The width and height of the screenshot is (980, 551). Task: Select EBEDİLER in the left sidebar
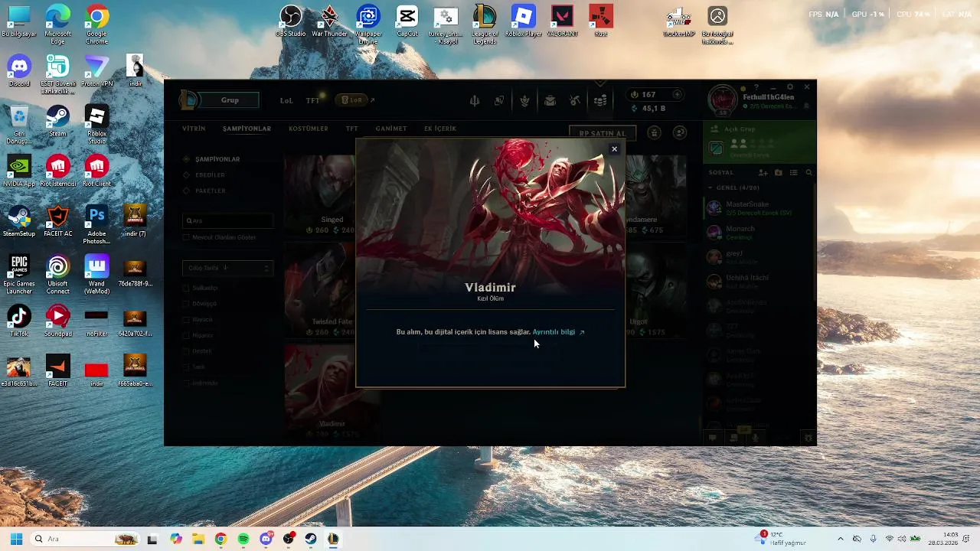[x=210, y=175]
